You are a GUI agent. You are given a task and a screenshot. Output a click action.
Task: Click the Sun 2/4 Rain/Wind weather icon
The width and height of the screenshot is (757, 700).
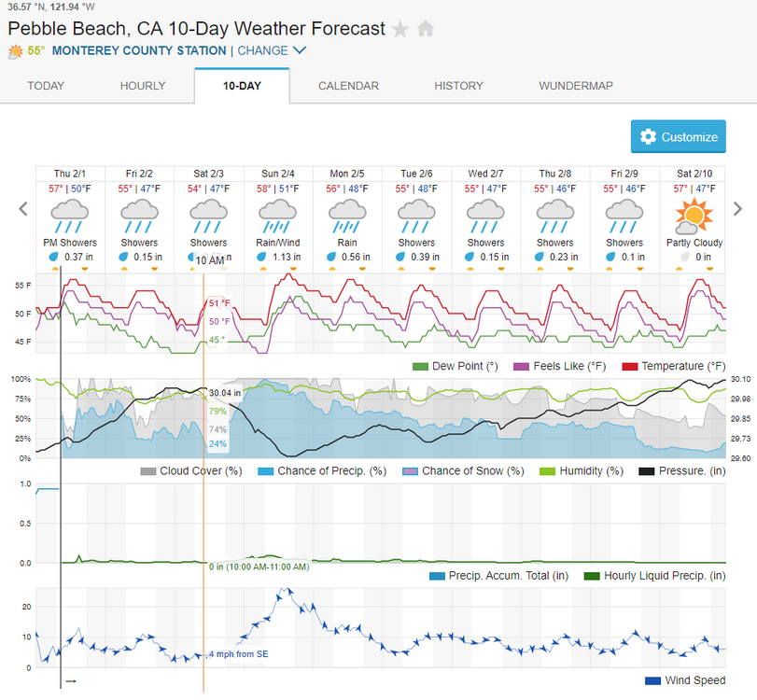tap(278, 217)
